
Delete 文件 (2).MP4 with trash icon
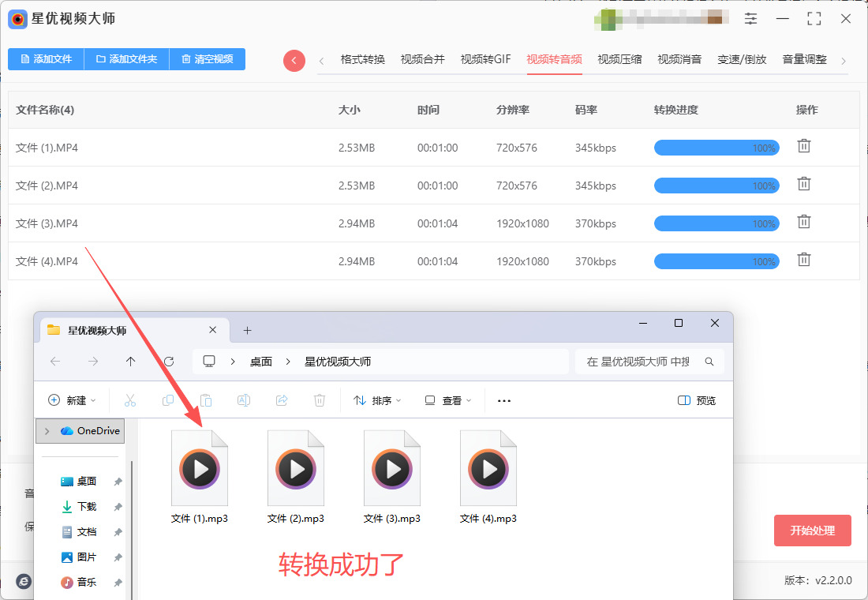pyautogui.click(x=804, y=184)
